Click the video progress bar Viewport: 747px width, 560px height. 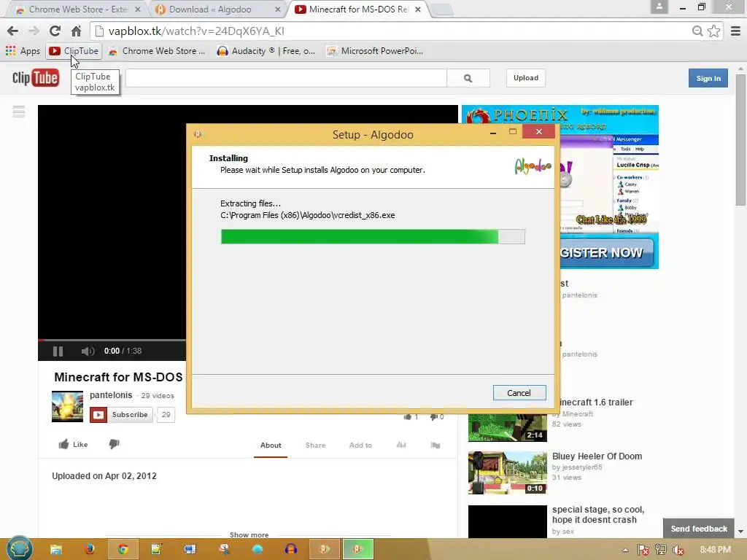click(x=112, y=340)
